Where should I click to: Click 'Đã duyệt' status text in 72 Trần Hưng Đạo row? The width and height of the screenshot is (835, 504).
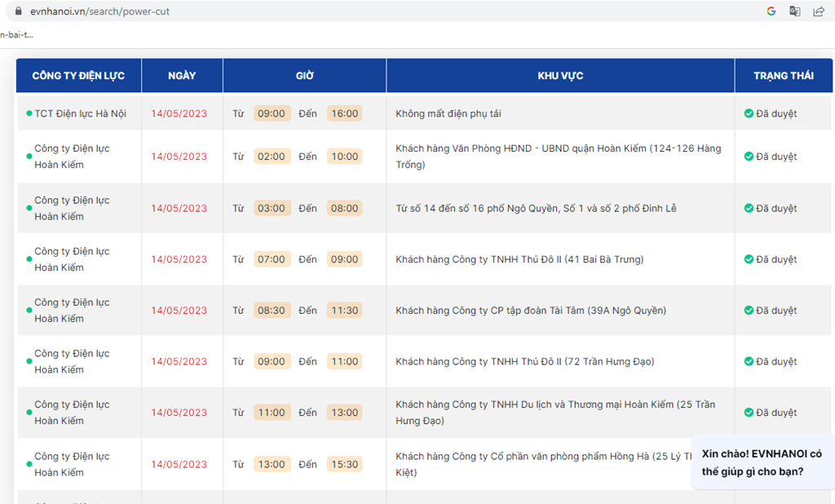point(776,362)
